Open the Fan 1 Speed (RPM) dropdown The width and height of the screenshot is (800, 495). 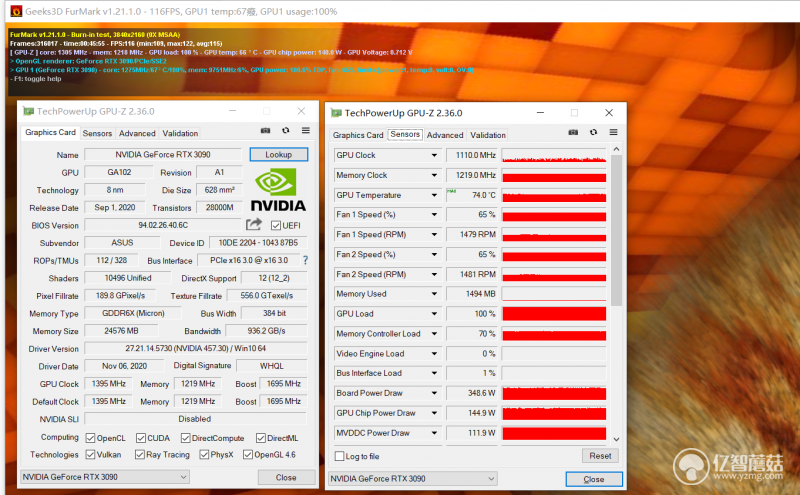click(x=434, y=235)
